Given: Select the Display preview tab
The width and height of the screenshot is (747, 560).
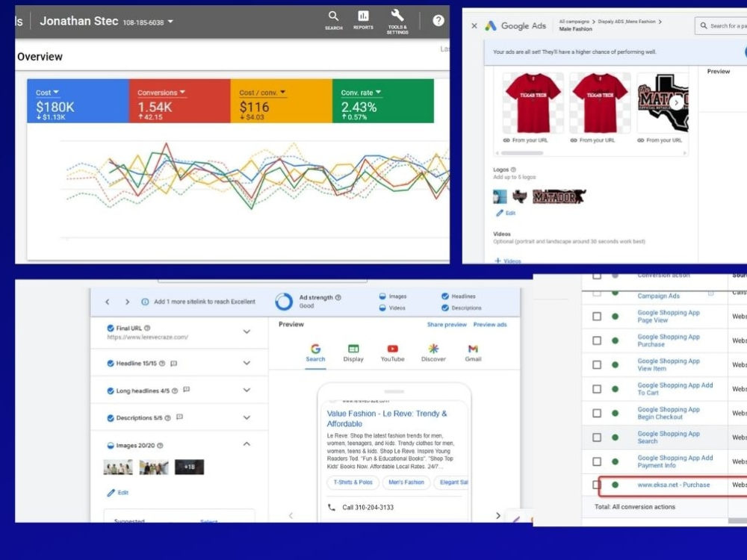Looking at the screenshot, I should (353, 353).
